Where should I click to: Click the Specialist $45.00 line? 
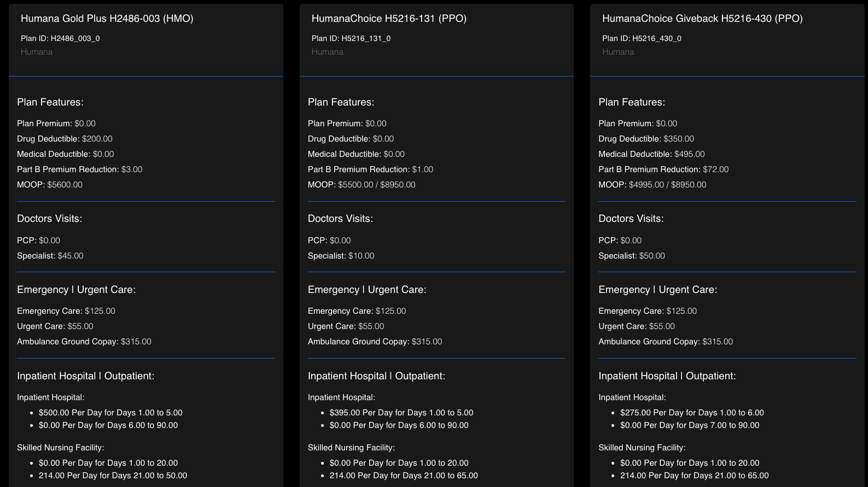50,256
